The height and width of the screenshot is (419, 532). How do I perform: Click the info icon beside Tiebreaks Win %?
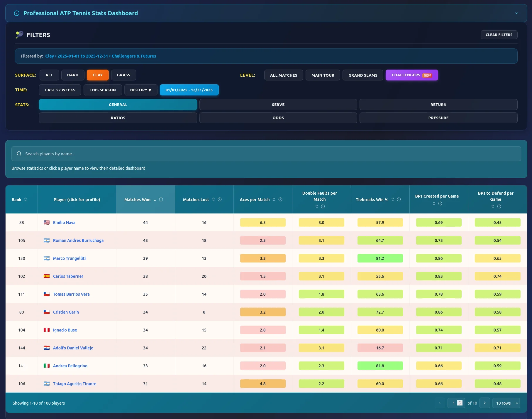pos(399,199)
